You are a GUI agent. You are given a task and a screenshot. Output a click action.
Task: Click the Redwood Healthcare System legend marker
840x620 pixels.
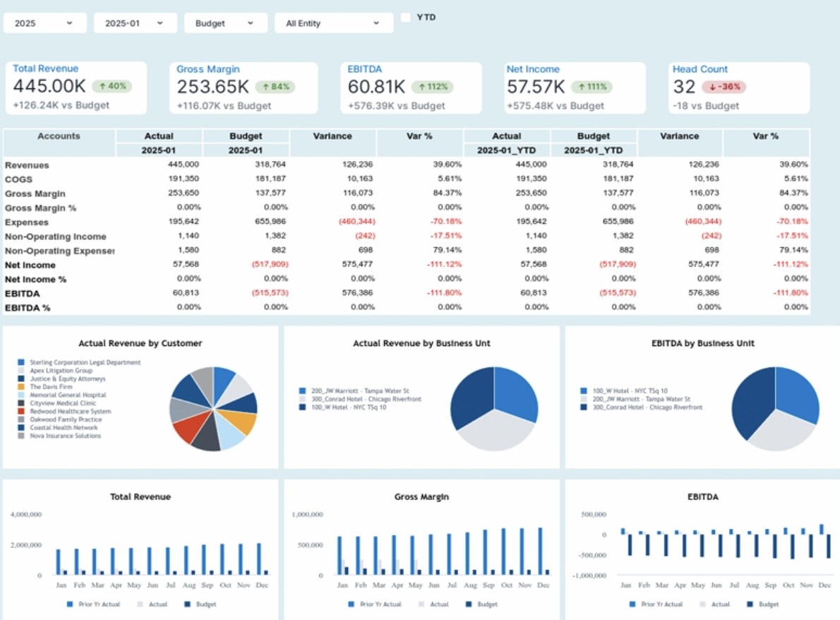click(x=21, y=411)
